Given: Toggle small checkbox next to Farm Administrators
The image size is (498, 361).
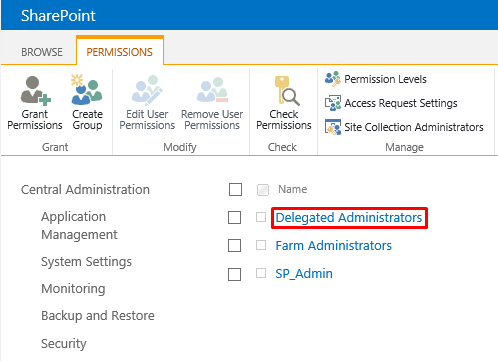Looking at the screenshot, I should pyautogui.click(x=261, y=245).
